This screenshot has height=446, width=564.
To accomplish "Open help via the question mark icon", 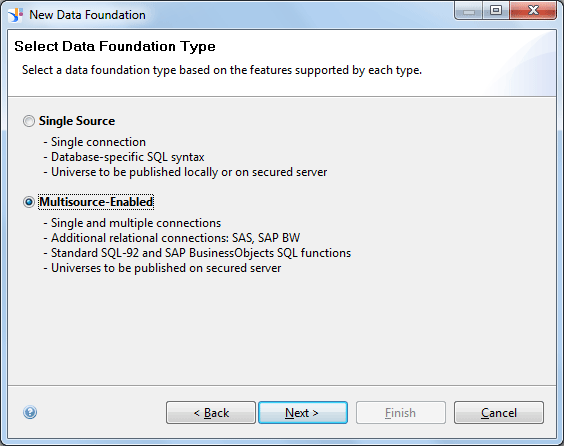I will point(30,412).
